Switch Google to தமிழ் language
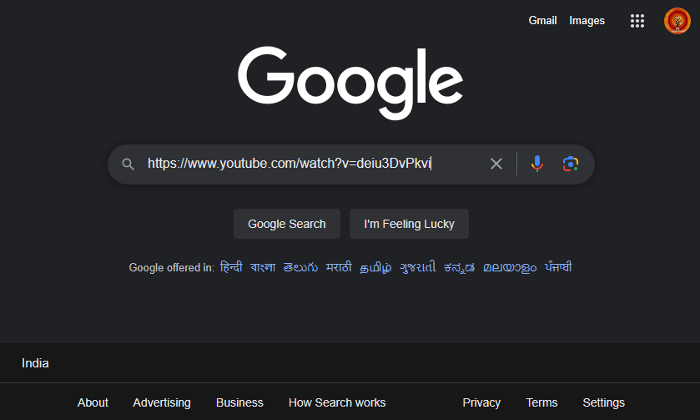700x420 pixels. click(375, 267)
